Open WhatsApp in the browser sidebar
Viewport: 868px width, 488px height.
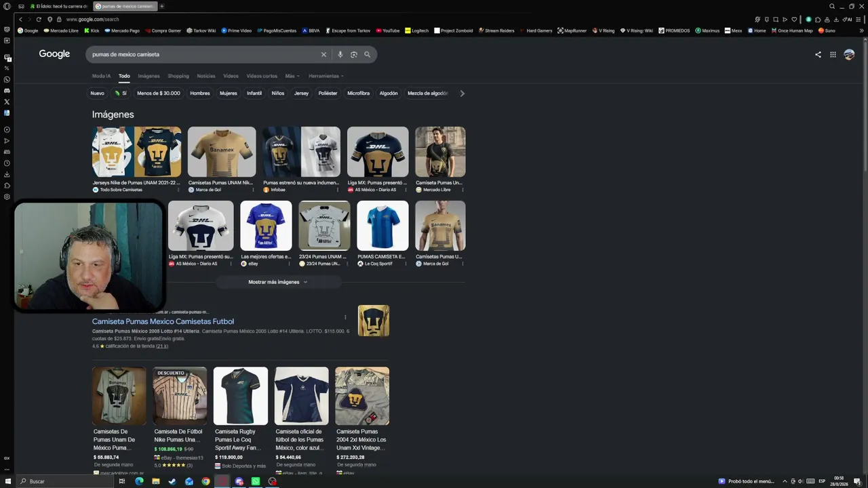pos(7,79)
